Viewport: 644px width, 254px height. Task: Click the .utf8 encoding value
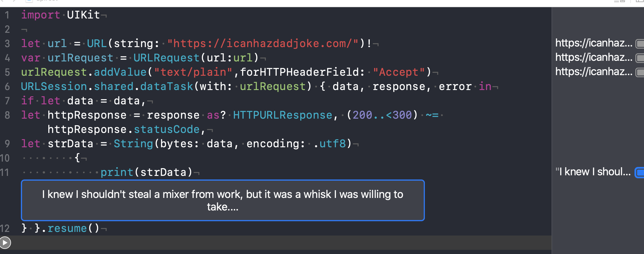point(332,144)
